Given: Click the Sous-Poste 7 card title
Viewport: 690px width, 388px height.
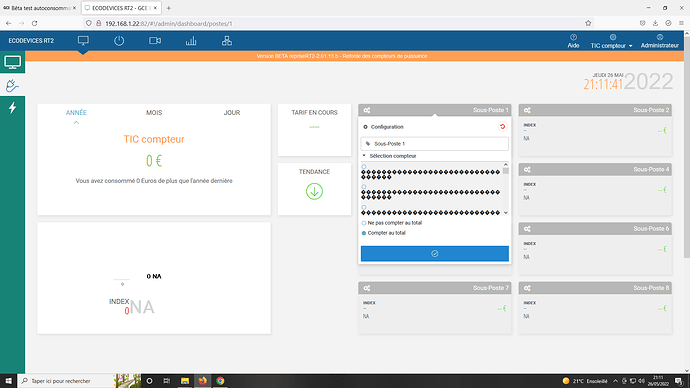Looking at the screenshot, I should 491,288.
